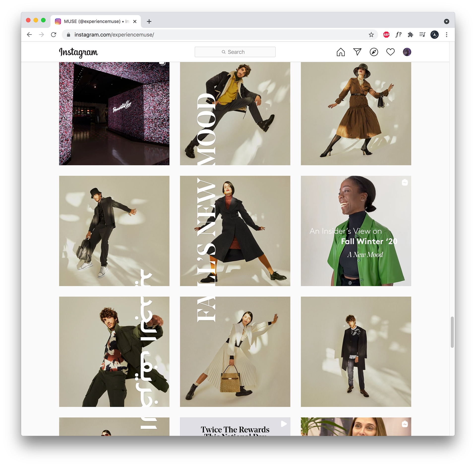
Task: Open media control playlist icon
Action: point(422,35)
